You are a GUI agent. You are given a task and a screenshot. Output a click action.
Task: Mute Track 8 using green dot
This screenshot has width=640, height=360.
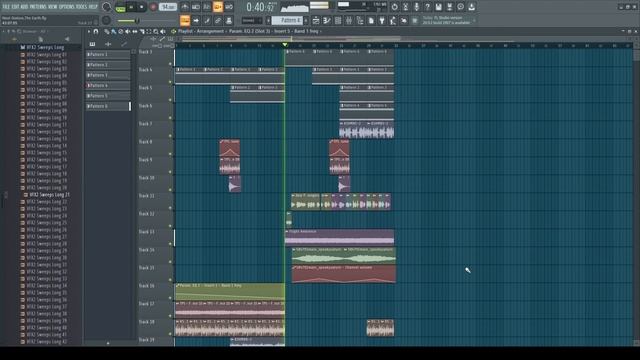(x=170, y=154)
